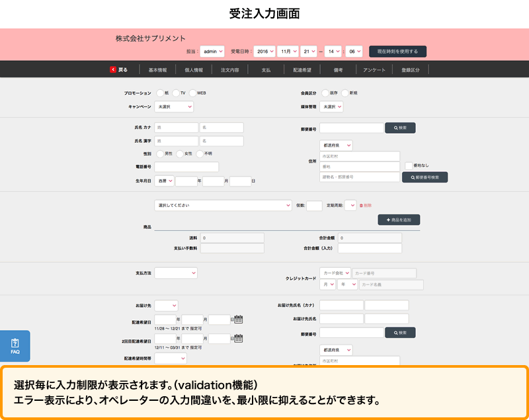The height and width of the screenshot is (420, 529).
Task: Select 女性 gender radio button
Action: tap(180, 153)
